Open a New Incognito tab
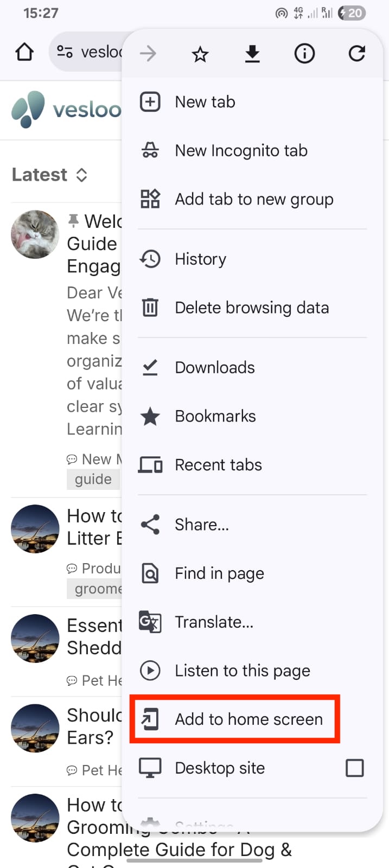This screenshot has height=868, width=389. (x=241, y=150)
